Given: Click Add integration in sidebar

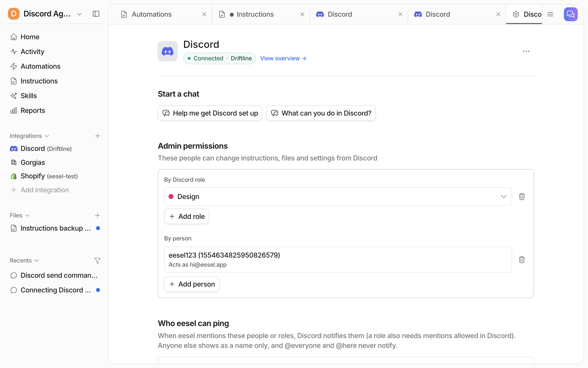Looking at the screenshot, I should [40, 190].
